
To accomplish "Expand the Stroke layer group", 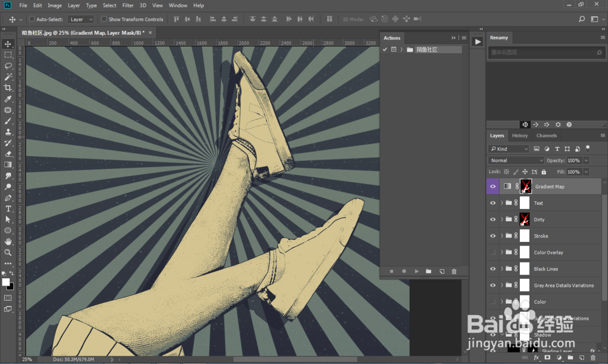I will coord(502,236).
